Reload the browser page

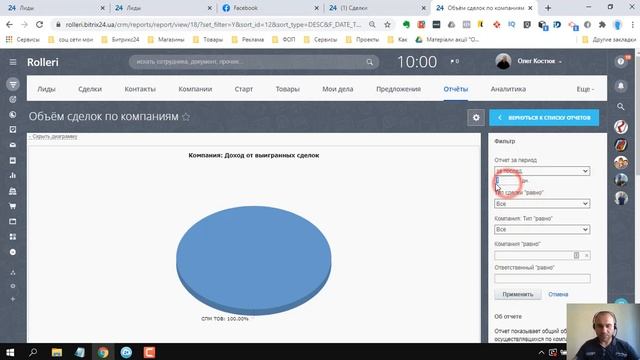39,24
